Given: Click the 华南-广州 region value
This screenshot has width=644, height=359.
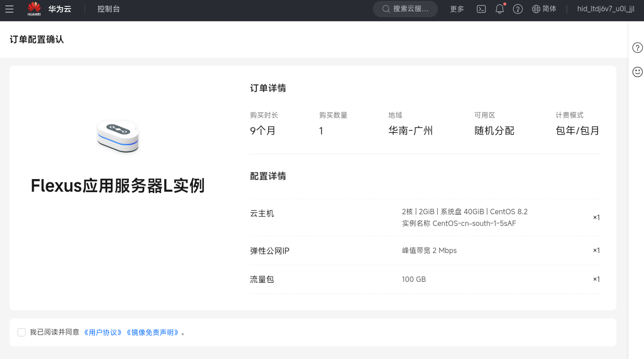Looking at the screenshot, I should click(x=411, y=131).
